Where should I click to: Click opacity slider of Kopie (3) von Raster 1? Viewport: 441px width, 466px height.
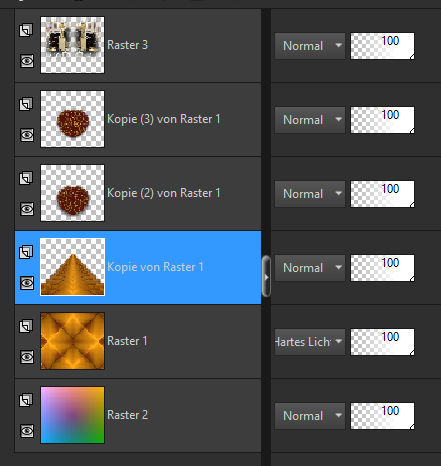coord(382,120)
